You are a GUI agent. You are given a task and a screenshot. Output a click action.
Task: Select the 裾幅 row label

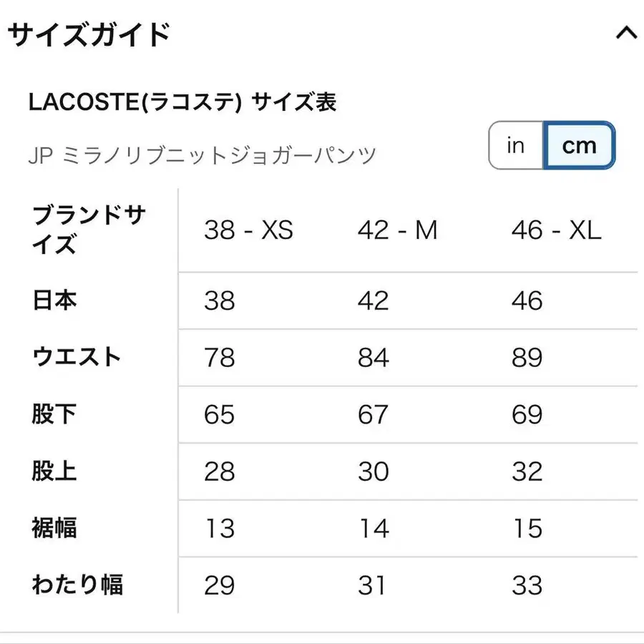[x=55, y=529]
